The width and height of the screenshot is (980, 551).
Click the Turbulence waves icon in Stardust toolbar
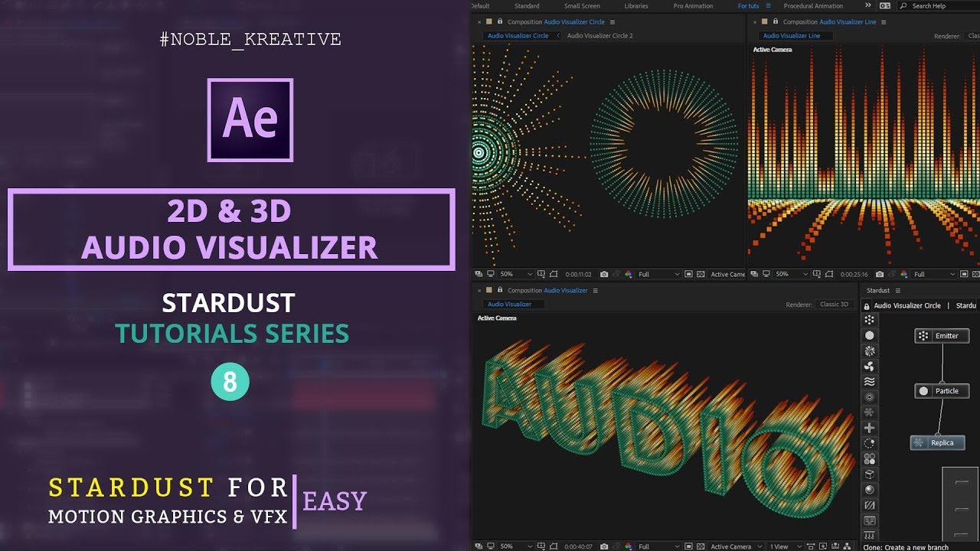pos(869,382)
